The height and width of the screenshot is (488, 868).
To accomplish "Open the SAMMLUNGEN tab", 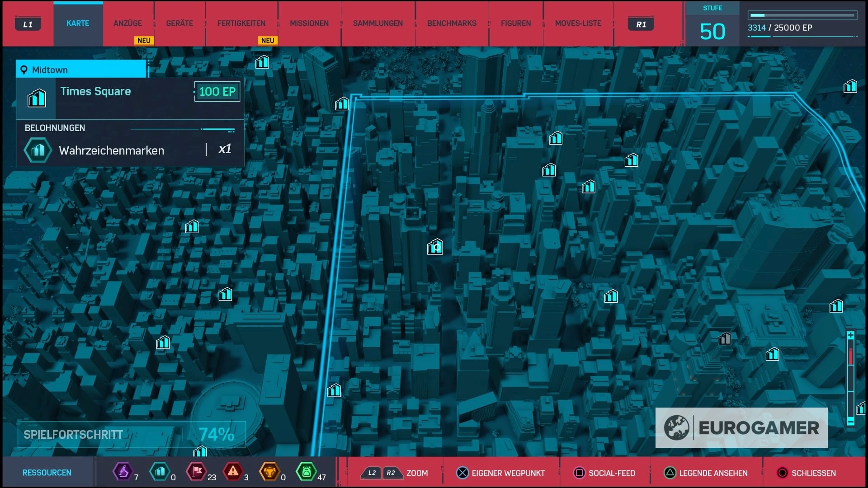I will (378, 23).
